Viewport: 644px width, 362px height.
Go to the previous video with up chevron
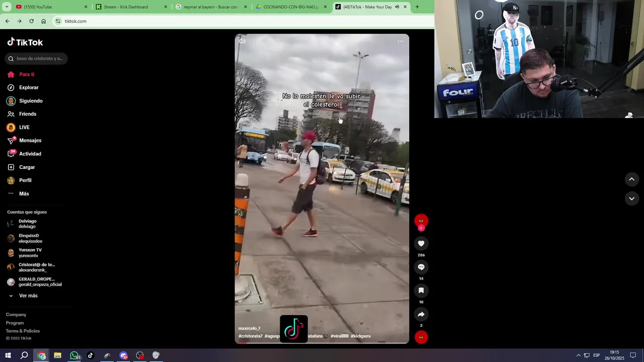click(x=631, y=179)
